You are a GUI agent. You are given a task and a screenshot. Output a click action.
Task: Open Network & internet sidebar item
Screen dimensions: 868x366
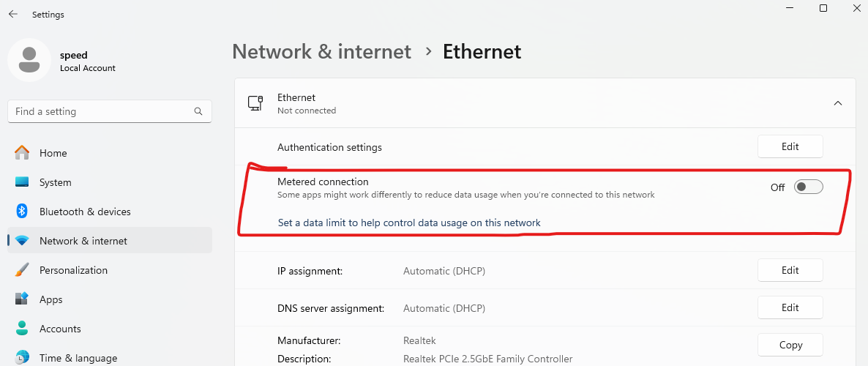click(83, 241)
